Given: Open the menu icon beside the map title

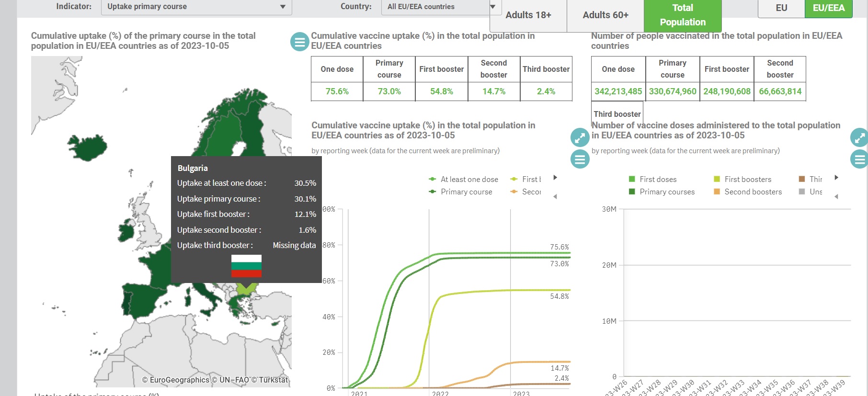Looking at the screenshot, I should [x=300, y=42].
